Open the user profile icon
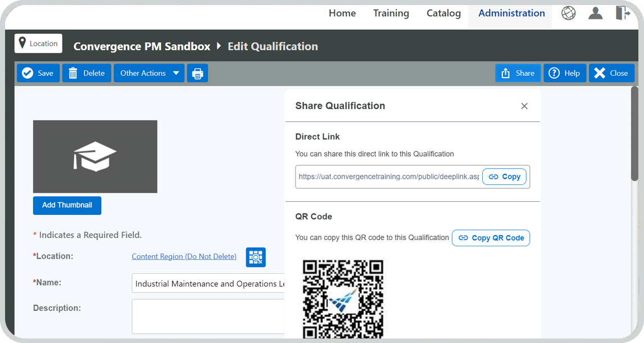The width and height of the screenshot is (644, 343). click(595, 13)
